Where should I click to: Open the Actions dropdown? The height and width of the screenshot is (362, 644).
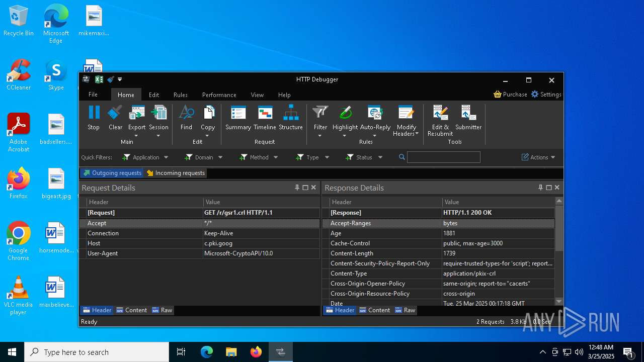click(538, 157)
